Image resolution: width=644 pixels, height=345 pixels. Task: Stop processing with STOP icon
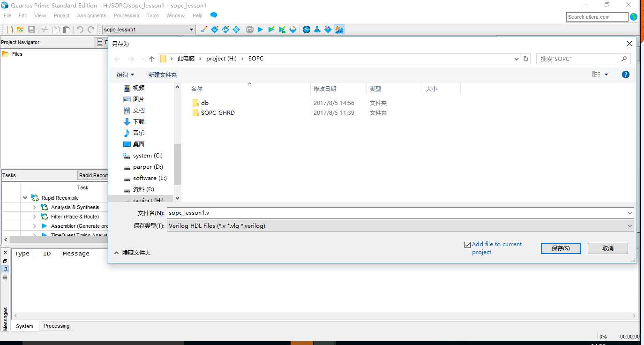pos(250,30)
